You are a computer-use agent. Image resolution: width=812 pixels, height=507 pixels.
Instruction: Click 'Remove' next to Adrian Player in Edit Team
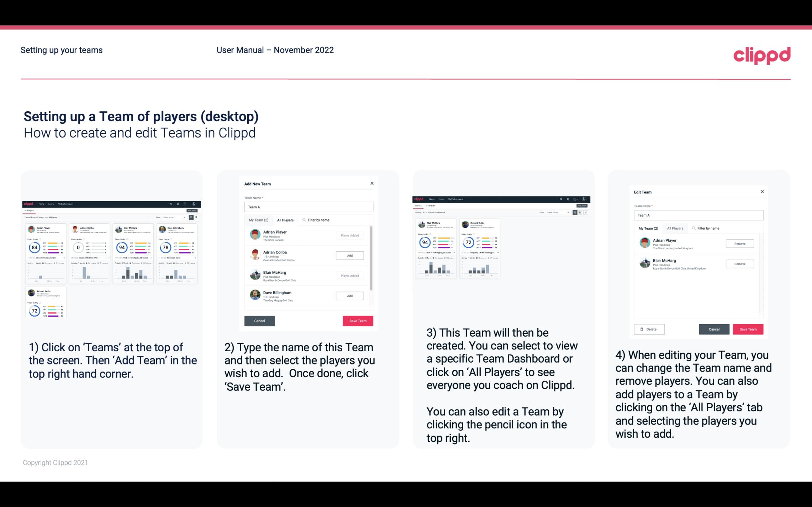[739, 244]
